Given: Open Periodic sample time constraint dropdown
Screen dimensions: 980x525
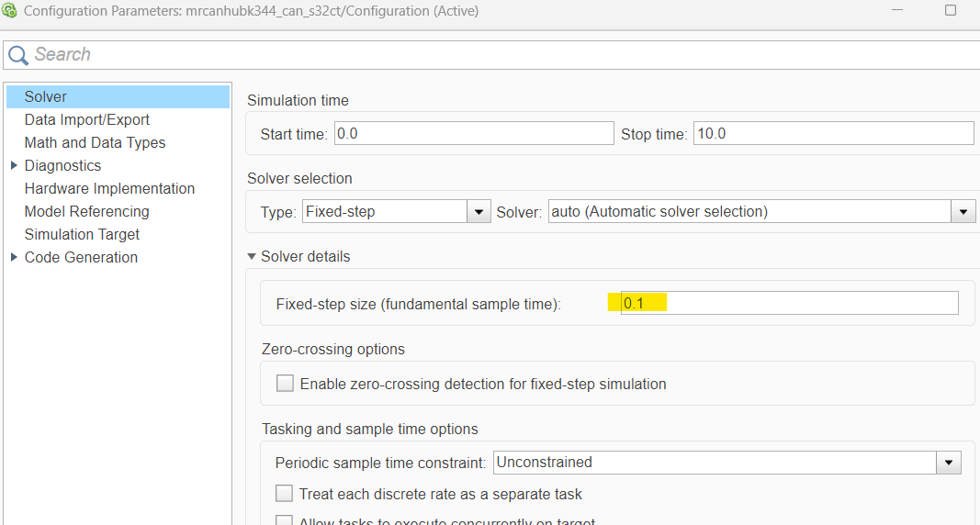Looking at the screenshot, I should (948, 463).
